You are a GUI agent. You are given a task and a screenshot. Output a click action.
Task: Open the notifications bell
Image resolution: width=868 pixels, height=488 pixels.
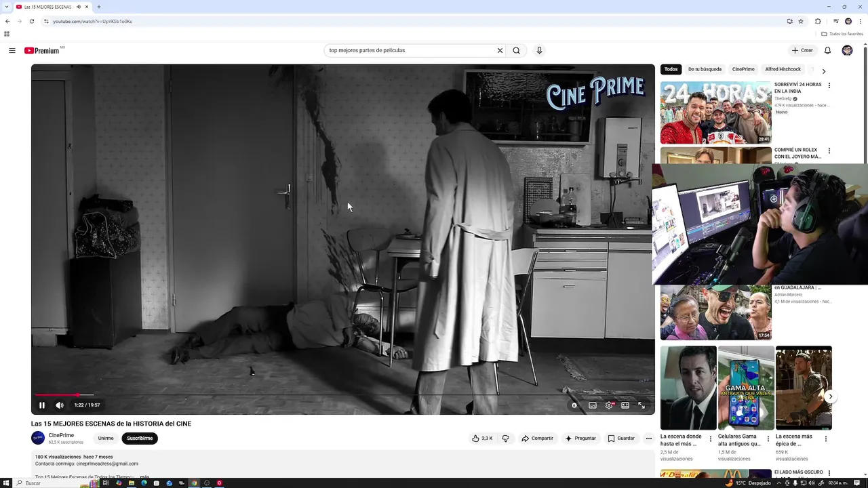pos(827,50)
